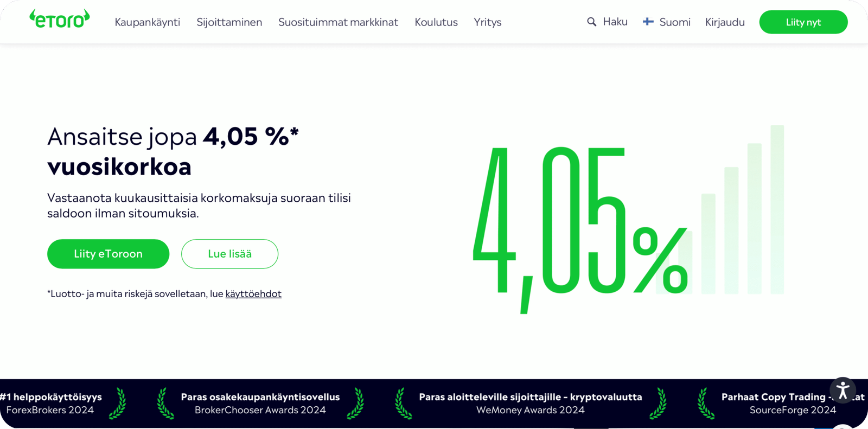Open the käyttöehdot terms link
This screenshot has width=868, height=429.
coord(253,294)
